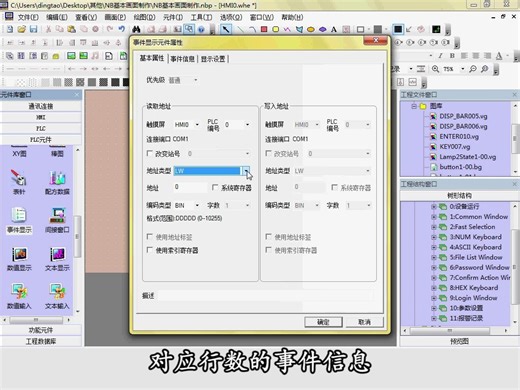
Task: Open the 元件(I) menu
Action: tap(173, 17)
